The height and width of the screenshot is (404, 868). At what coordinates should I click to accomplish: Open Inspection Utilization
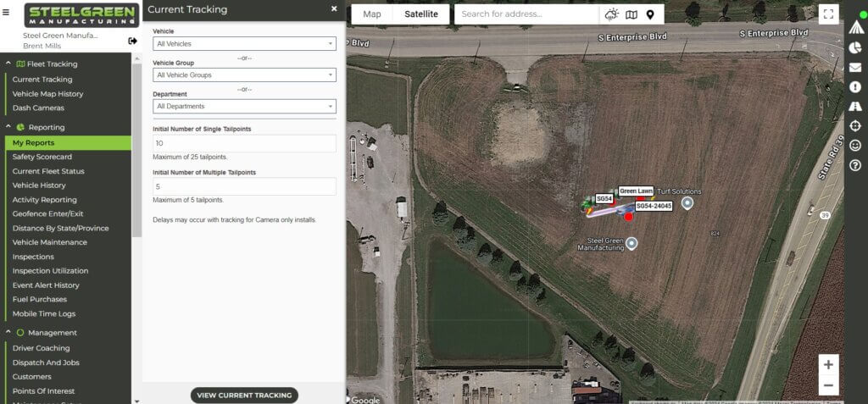tap(50, 271)
